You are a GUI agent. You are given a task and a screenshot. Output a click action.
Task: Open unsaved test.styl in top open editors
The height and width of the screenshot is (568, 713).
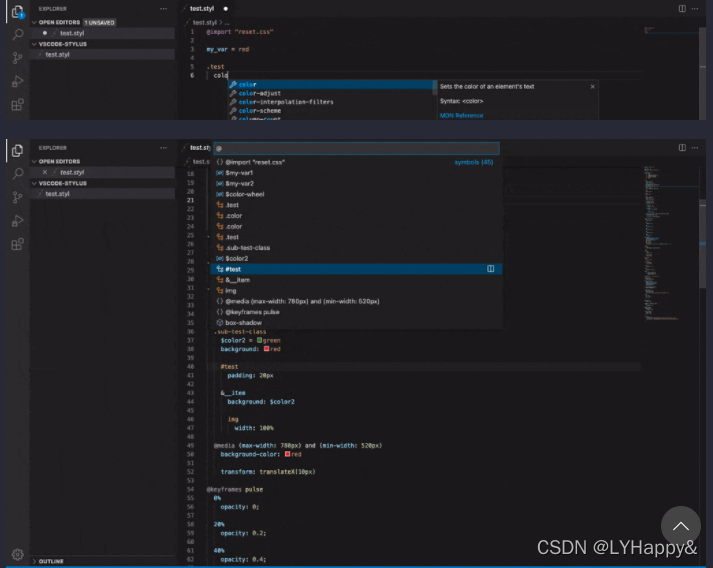102,33
